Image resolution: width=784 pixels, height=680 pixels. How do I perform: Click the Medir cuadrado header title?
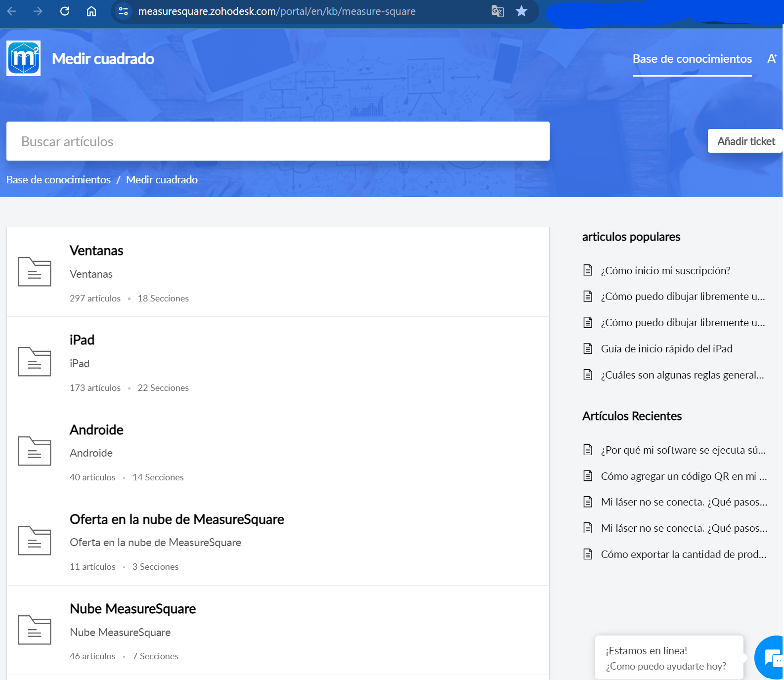(x=103, y=59)
